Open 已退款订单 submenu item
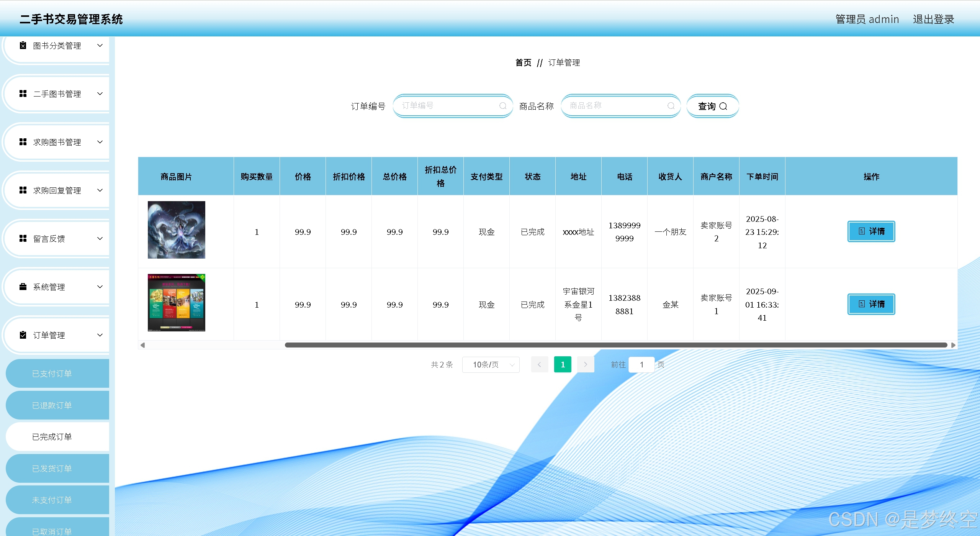The width and height of the screenshot is (980, 536). click(57, 405)
